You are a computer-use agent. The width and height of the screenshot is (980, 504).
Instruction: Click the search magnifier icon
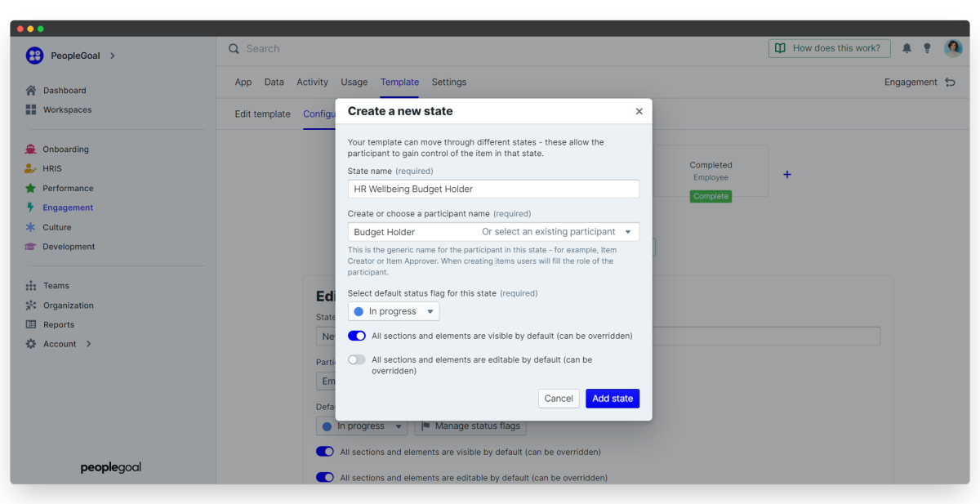pos(234,49)
